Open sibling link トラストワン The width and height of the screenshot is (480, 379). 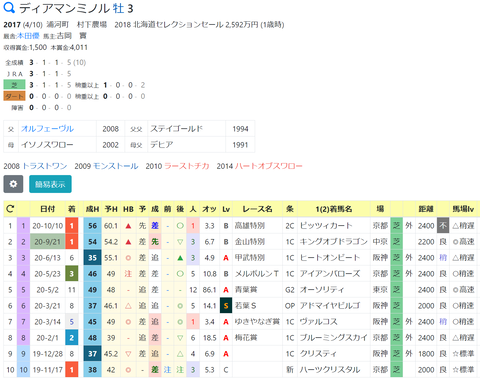pyautogui.click(x=45, y=166)
